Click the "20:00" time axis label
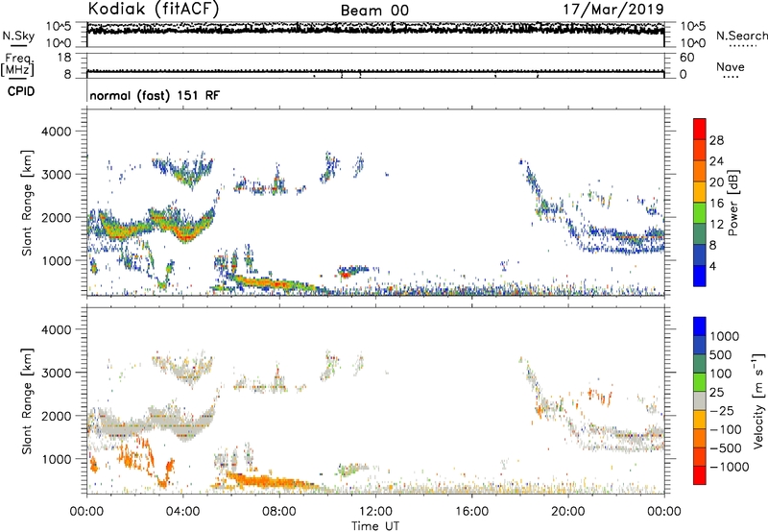The image size is (768, 532). coord(567,512)
